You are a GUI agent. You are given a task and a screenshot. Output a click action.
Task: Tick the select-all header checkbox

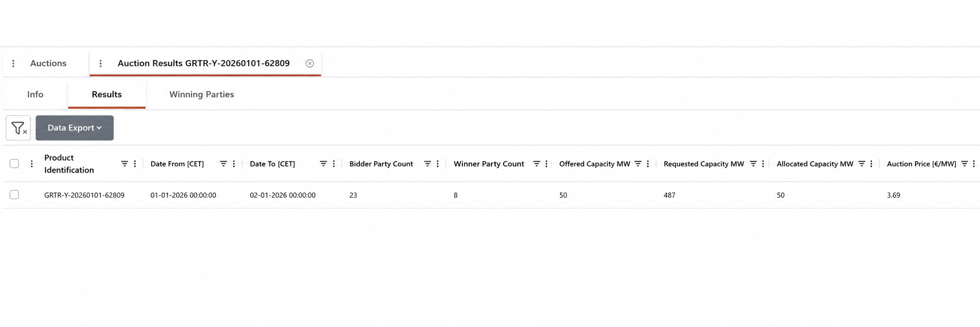[14, 164]
